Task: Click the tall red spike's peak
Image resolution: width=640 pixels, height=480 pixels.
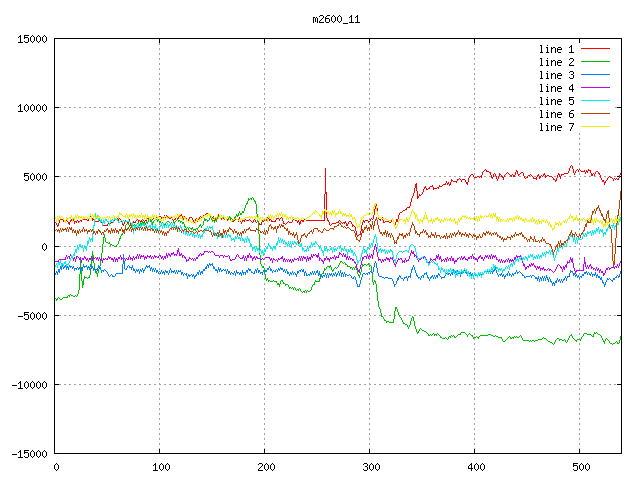Action: [325, 169]
